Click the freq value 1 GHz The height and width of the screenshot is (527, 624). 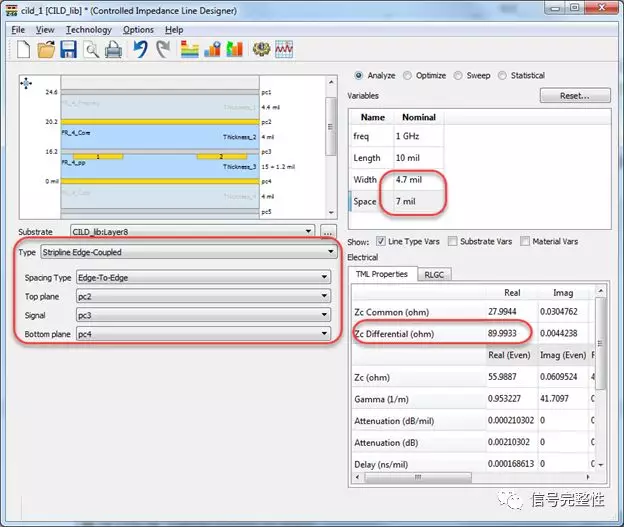coord(407,136)
